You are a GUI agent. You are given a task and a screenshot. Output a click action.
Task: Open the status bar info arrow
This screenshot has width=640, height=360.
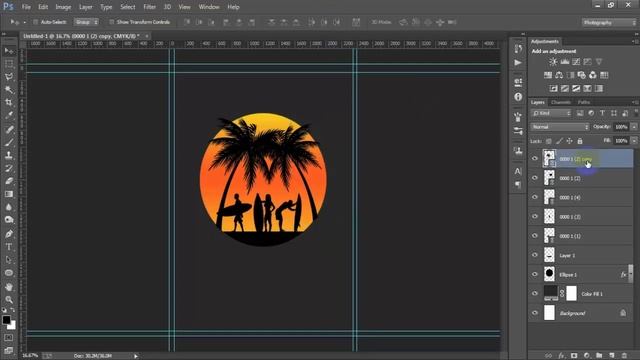pyautogui.click(x=136, y=356)
